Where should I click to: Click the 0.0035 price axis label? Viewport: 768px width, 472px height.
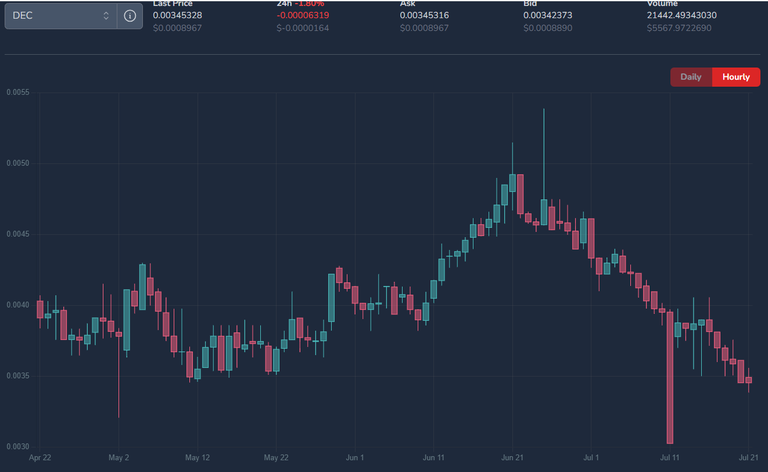click(18, 376)
